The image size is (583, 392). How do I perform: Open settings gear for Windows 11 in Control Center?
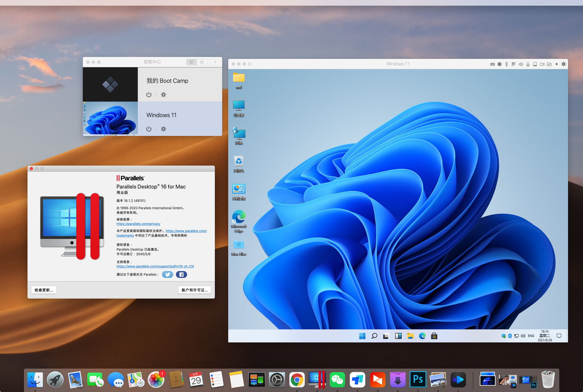[x=163, y=129]
